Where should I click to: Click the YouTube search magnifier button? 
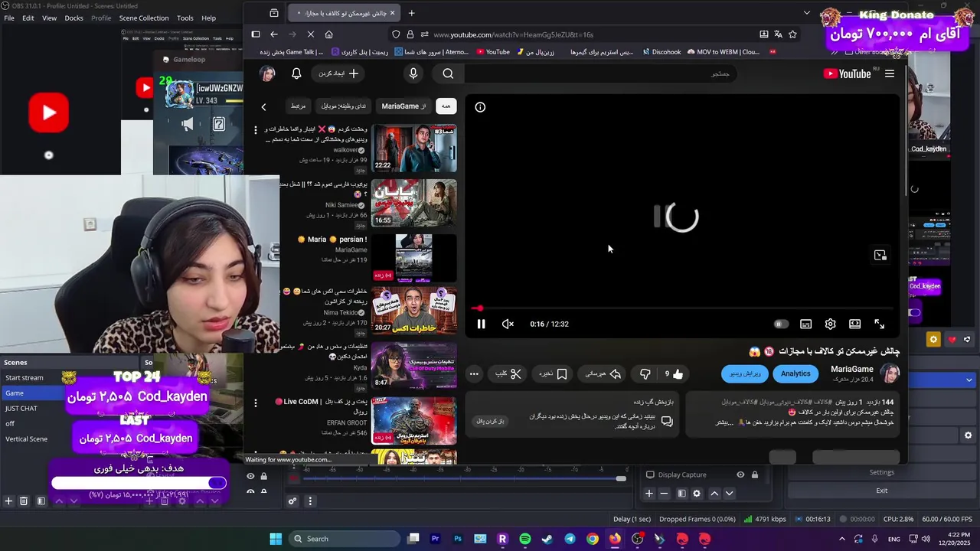pyautogui.click(x=448, y=73)
